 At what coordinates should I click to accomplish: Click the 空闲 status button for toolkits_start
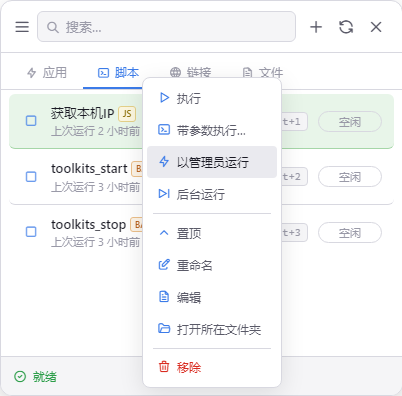[x=350, y=177]
